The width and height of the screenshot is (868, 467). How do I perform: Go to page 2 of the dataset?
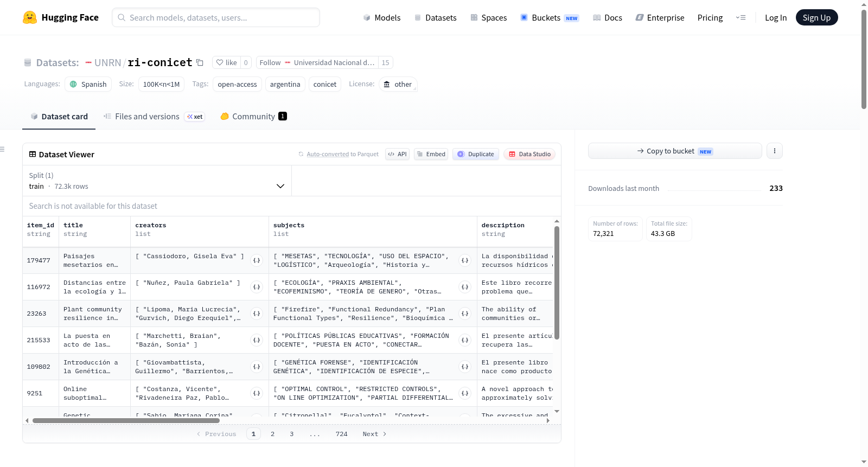[x=272, y=434]
